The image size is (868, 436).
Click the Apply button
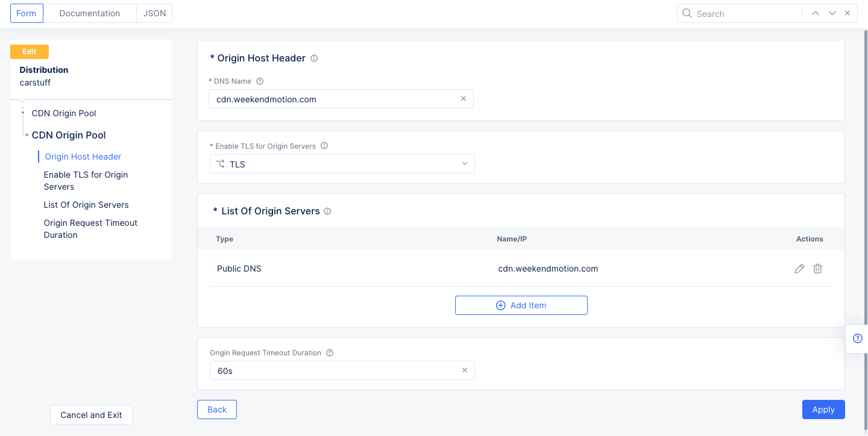point(823,409)
